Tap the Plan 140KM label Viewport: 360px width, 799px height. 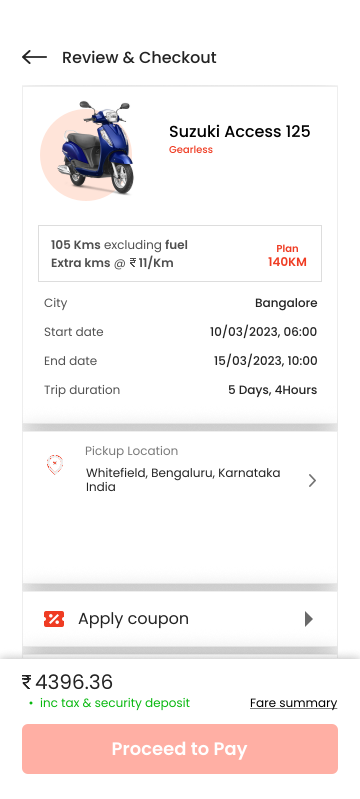pos(287,255)
